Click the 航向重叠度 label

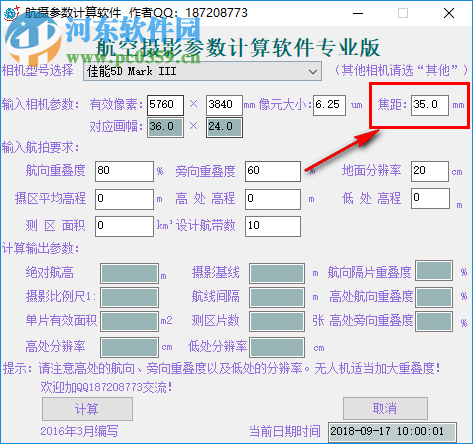(x=56, y=171)
